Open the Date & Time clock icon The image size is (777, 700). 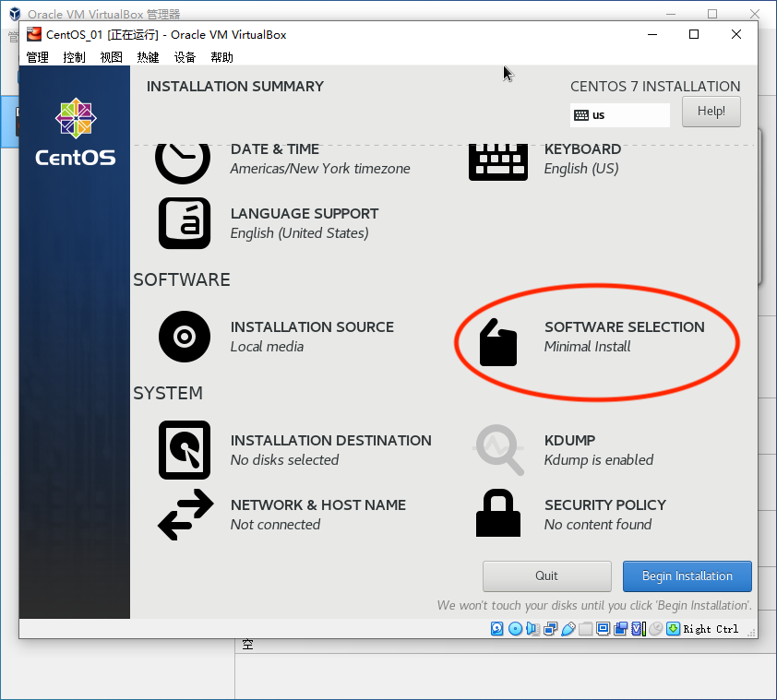click(183, 162)
